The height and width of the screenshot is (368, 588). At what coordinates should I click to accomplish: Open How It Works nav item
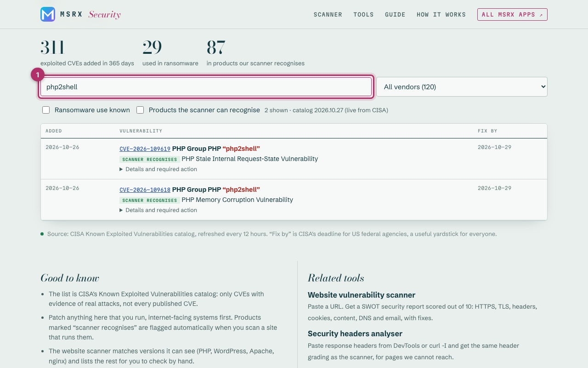(x=441, y=15)
